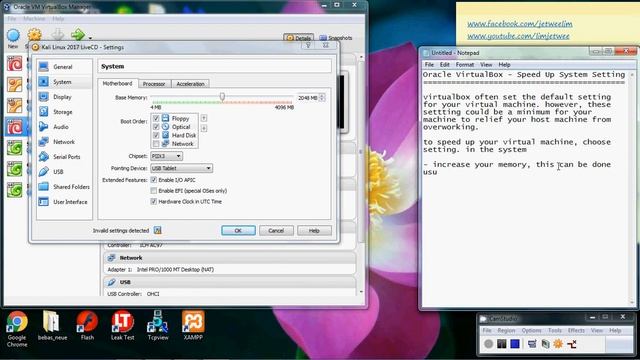Open youtube.com/limjetwee link
The width and height of the screenshot is (640, 360).
tap(518, 36)
